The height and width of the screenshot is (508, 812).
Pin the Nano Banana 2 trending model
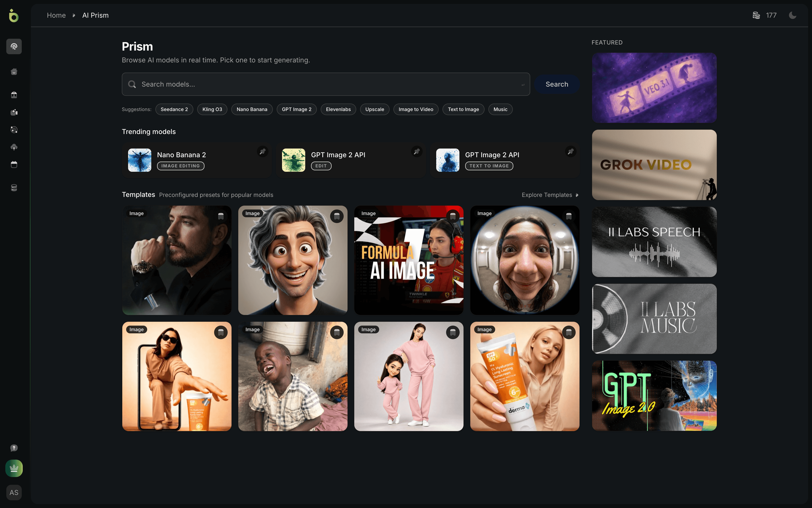click(262, 151)
